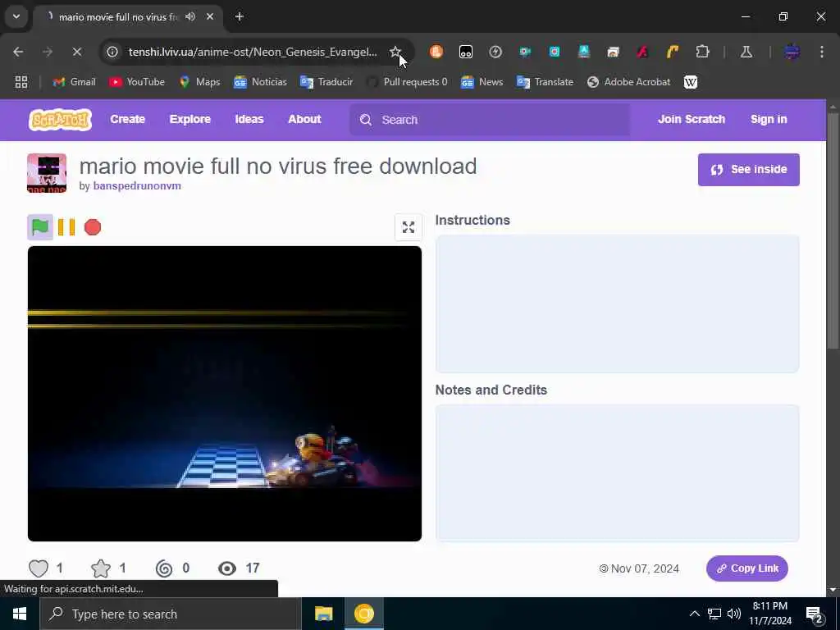This screenshot has width=840, height=630.
Task: Click the browser address bar URL
Action: coord(253,52)
